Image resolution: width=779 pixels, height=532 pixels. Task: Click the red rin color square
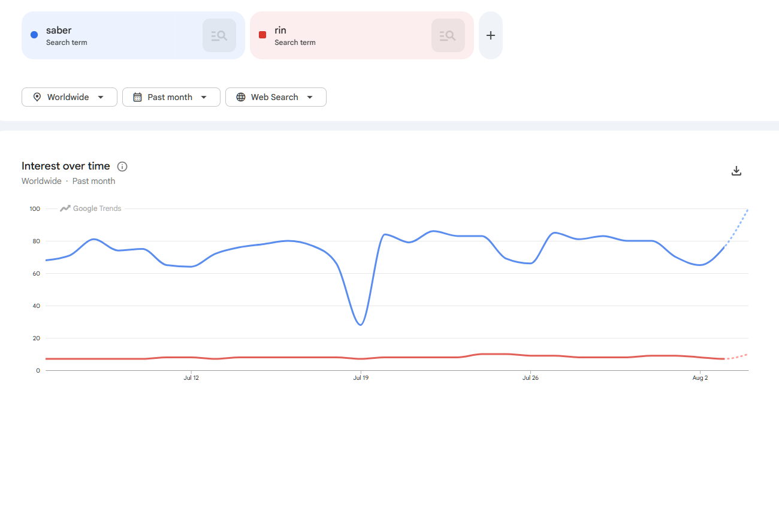(262, 35)
